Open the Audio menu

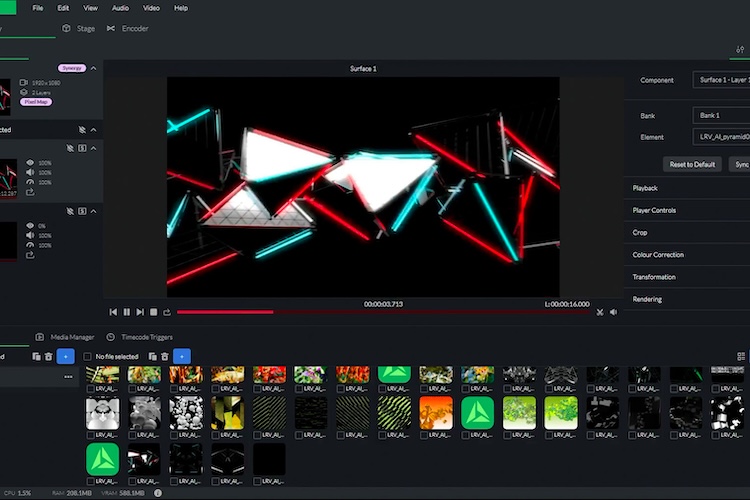(x=120, y=8)
